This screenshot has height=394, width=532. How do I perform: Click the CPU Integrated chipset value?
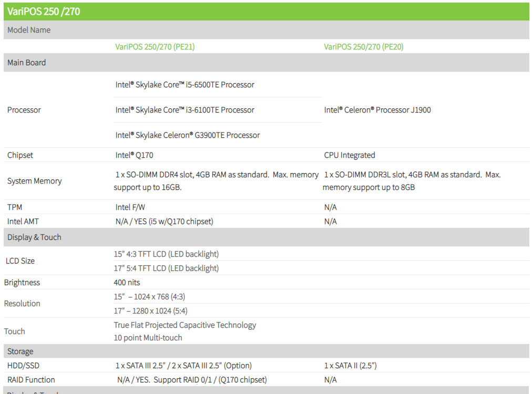tap(350, 155)
